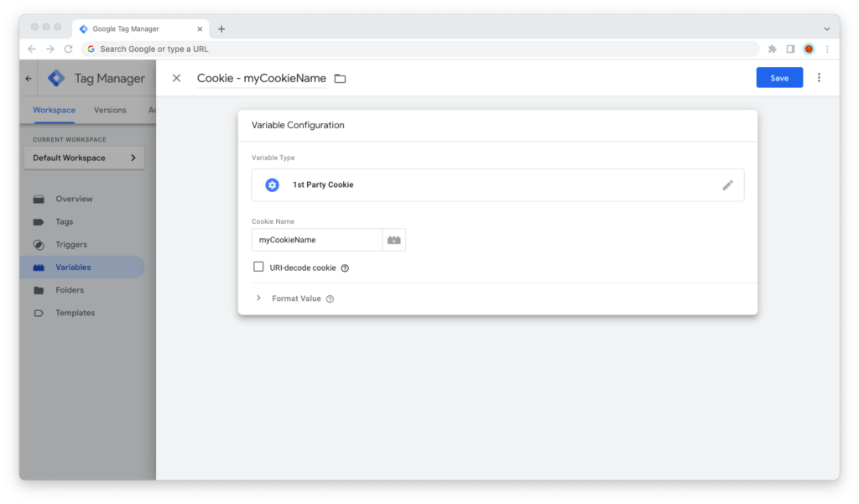859x504 pixels.
Task: Open a new browser tab with plus
Action: (221, 29)
